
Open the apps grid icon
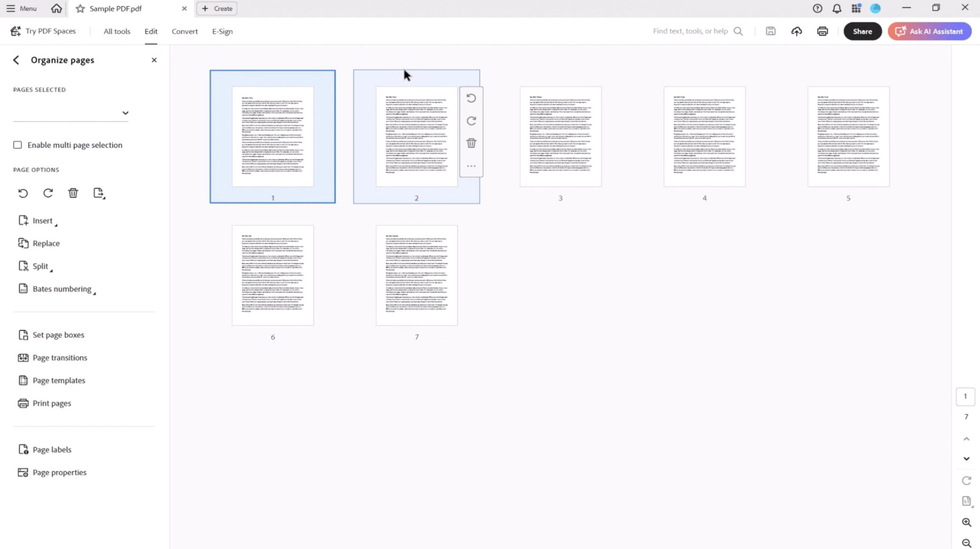856,8
